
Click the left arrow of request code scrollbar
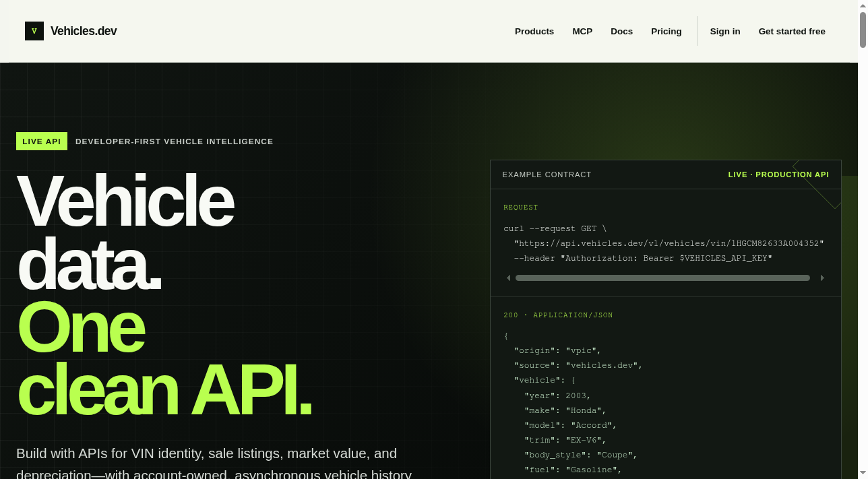tap(508, 278)
